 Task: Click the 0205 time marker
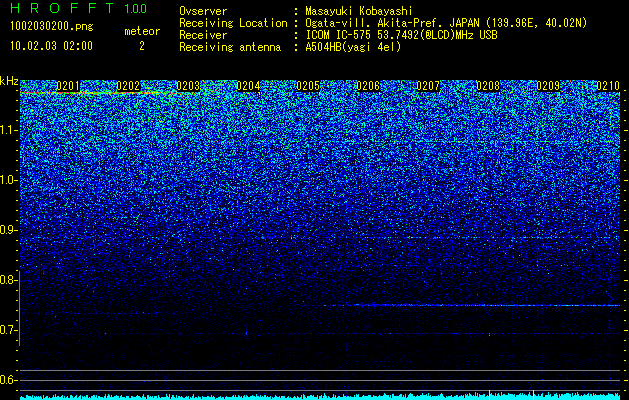click(x=308, y=86)
